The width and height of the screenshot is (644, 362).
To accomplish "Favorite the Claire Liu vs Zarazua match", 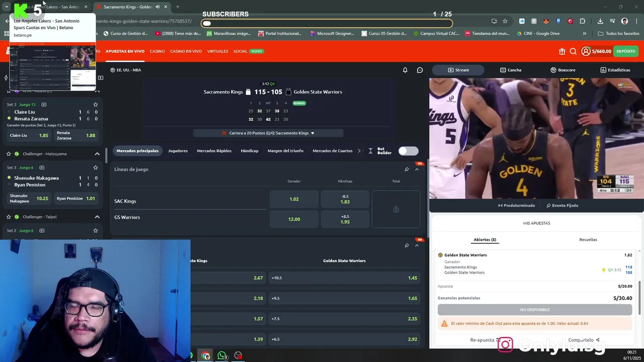I will (x=95, y=105).
